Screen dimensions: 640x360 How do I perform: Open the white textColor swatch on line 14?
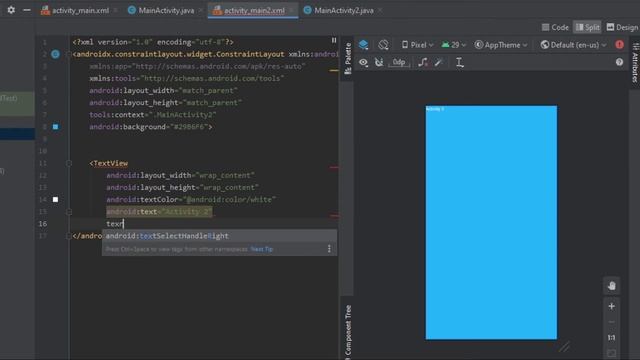[x=56, y=200]
